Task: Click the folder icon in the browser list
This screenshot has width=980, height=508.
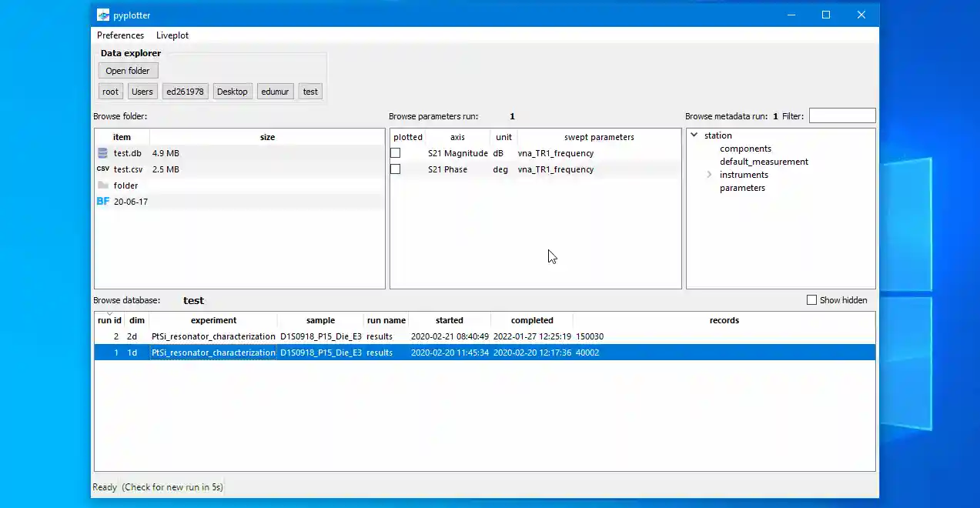Action: click(103, 185)
